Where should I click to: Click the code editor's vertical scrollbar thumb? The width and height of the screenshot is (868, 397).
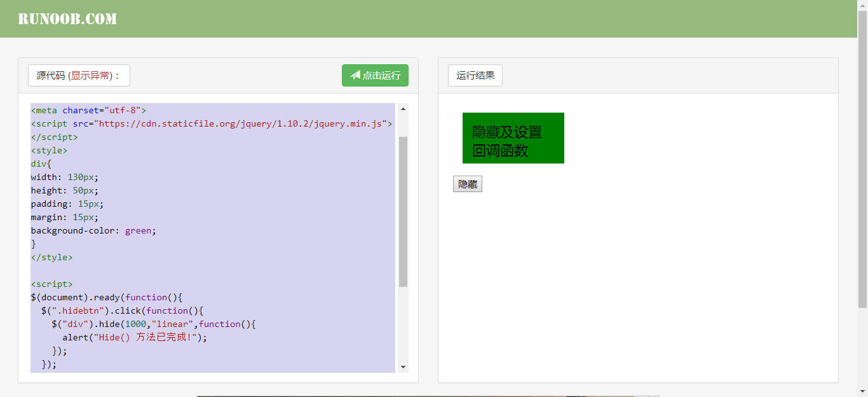click(403, 211)
